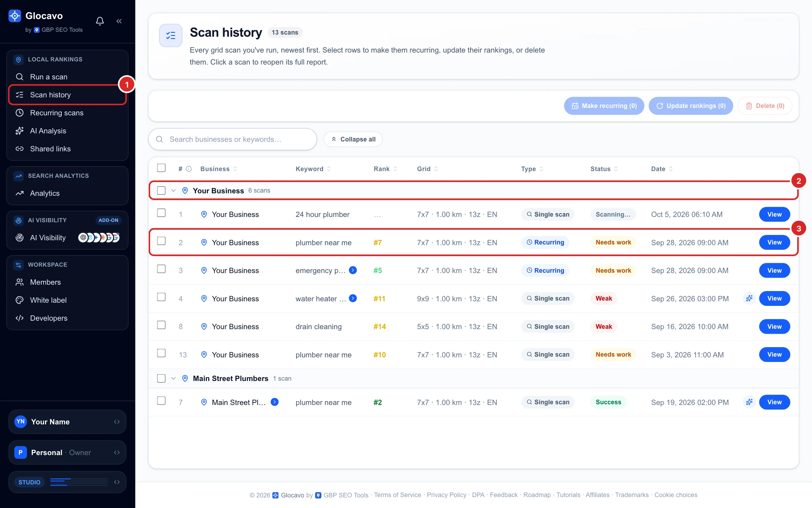Open Members page
Viewport: 812px width, 508px height.
point(67,282)
